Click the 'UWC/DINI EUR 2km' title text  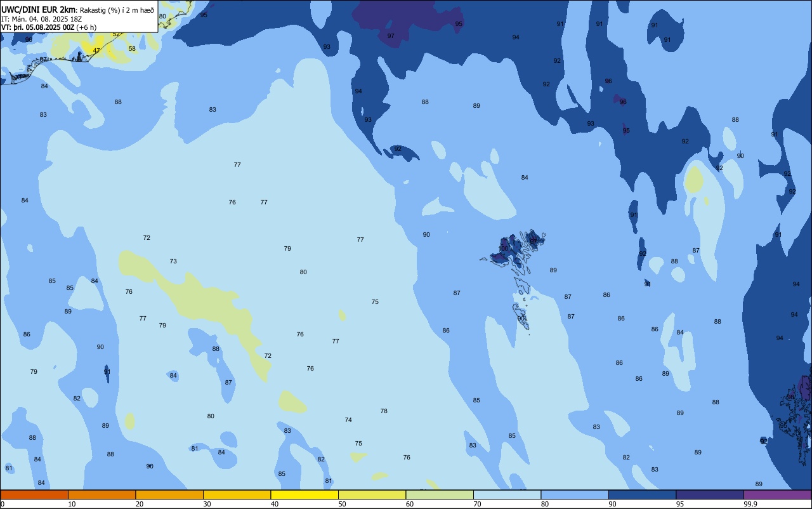pyautogui.click(x=38, y=10)
